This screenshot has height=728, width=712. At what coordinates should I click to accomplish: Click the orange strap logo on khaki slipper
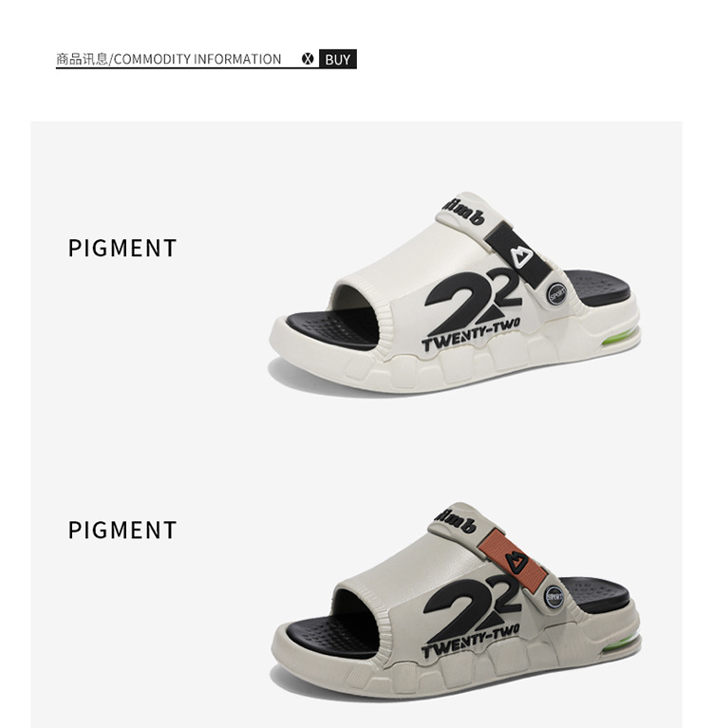515,561
